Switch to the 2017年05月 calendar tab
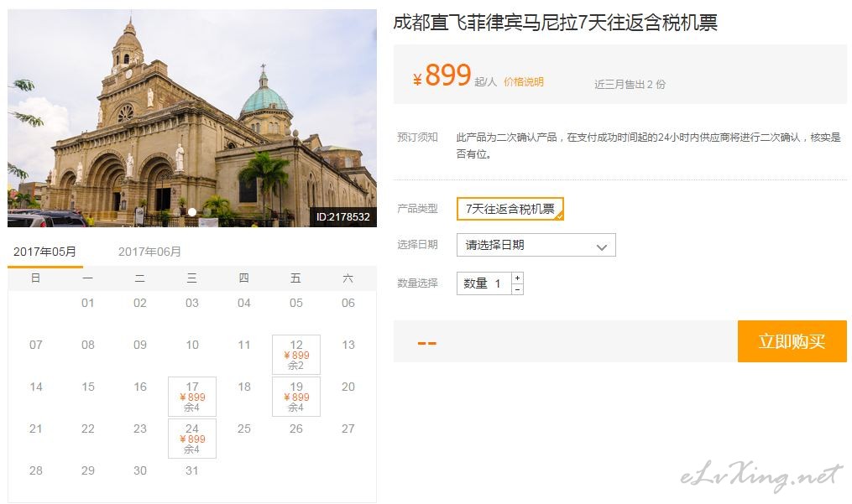The width and height of the screenshot is (852, 504). click(44, 252)
